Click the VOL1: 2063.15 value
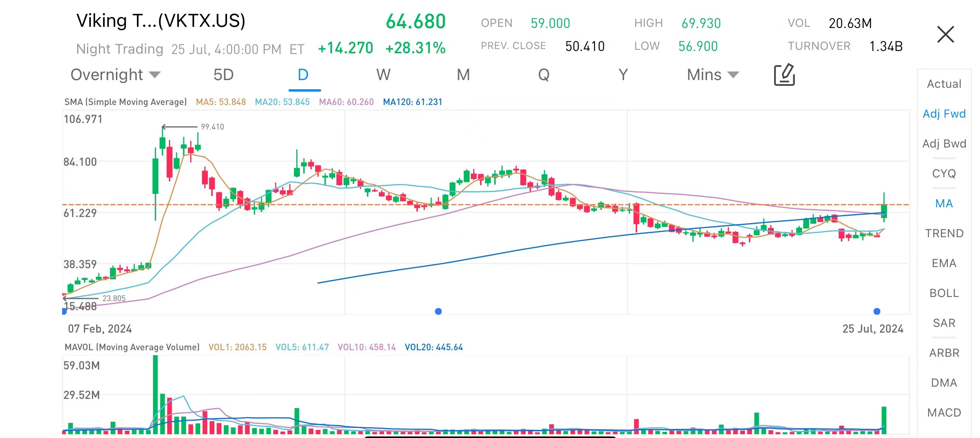 [x=237, y=347]
